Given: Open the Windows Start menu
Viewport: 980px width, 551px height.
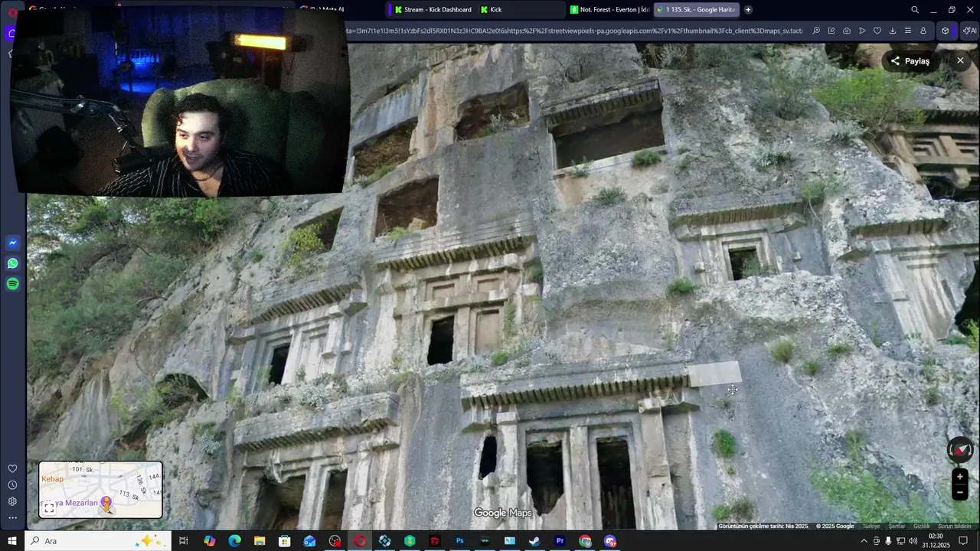Looking at the screenshot, I should tap(12, 541).
